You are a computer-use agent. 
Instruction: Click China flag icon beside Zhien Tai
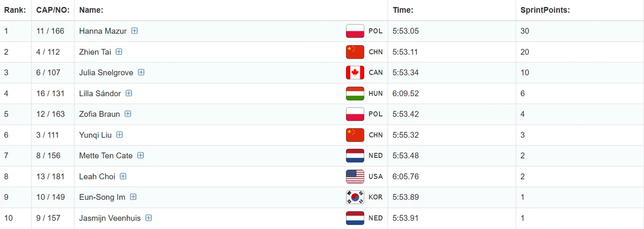355,52
